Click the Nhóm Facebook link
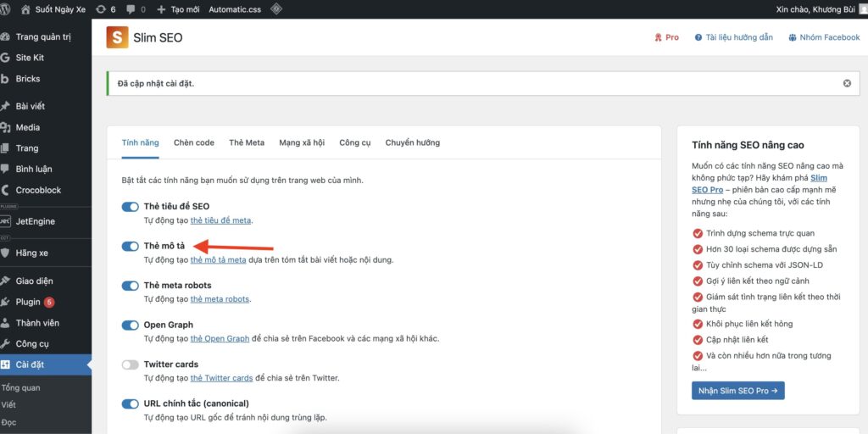Image resolution: width=868 pixels, height=434 pixels. (830, 37)
